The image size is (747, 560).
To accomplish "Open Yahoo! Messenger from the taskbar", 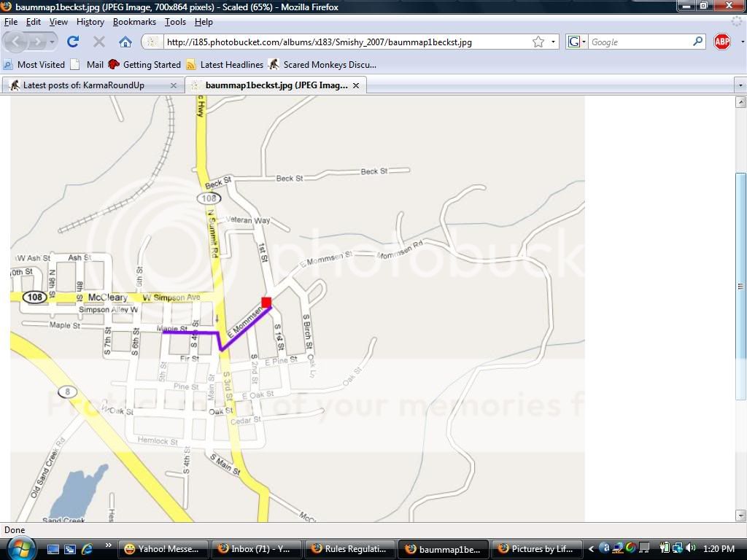I will [163, 548].
